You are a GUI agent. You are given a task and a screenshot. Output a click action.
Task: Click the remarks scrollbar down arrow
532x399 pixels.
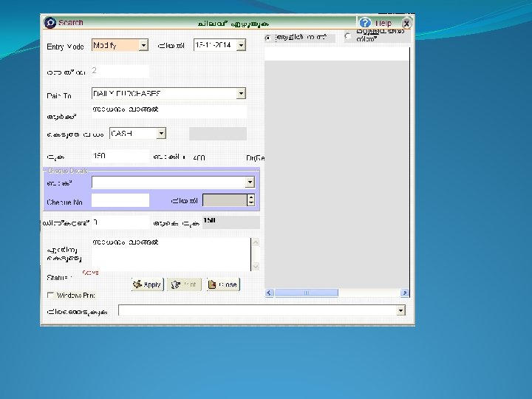point(256,266)
